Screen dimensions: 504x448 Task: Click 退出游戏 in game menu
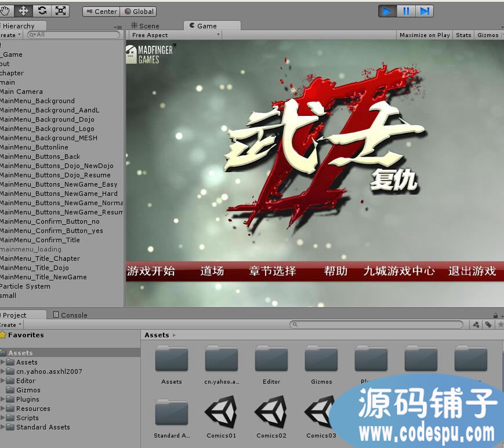pos(472,271)
